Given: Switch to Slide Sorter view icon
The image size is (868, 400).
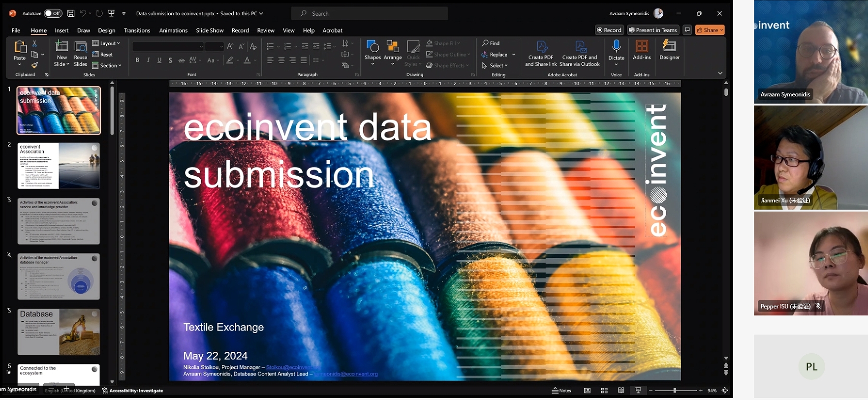Looking at the screenshot, I should pyautogui.click(x=604, y=391).
